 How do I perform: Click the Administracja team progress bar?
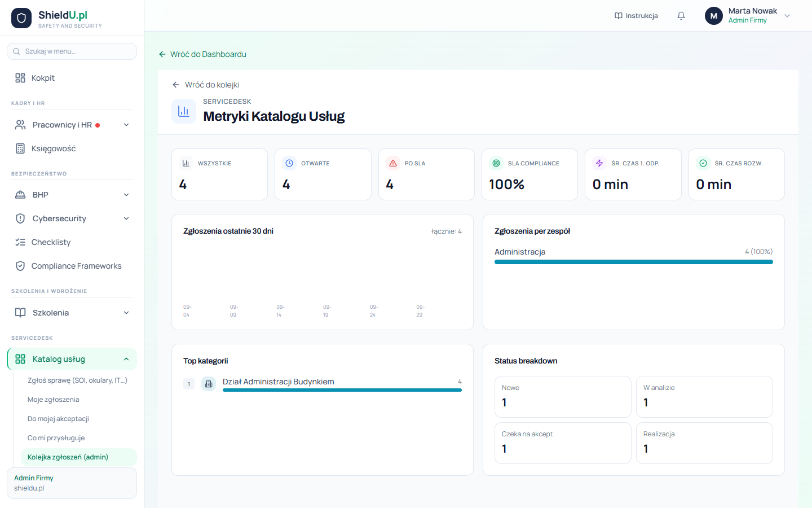pyautogui.click(x=634, y=262)
